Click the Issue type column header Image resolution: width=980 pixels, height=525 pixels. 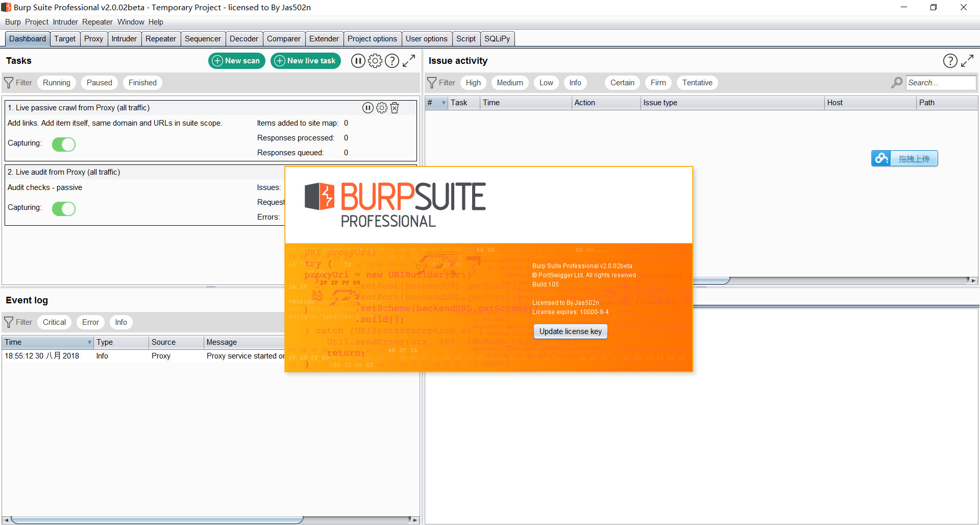[732, 103]
